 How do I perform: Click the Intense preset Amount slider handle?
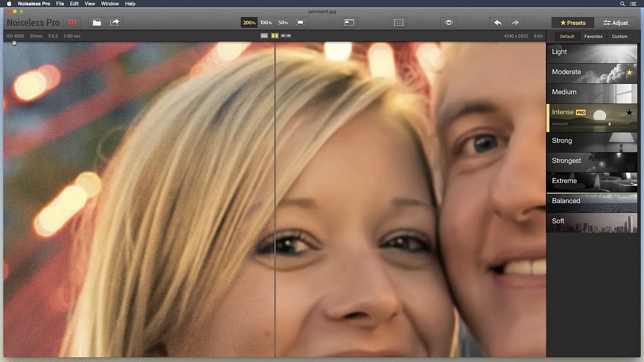(x=609, y=124)
